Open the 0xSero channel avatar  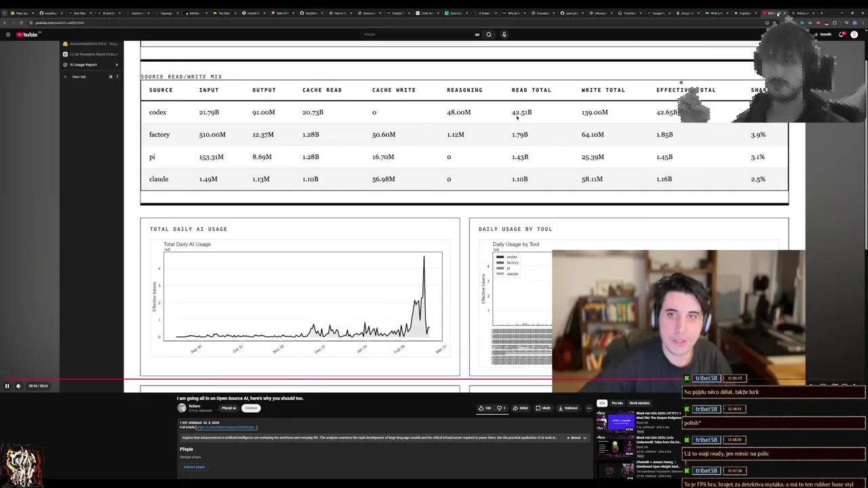click(x=182, y=407)
